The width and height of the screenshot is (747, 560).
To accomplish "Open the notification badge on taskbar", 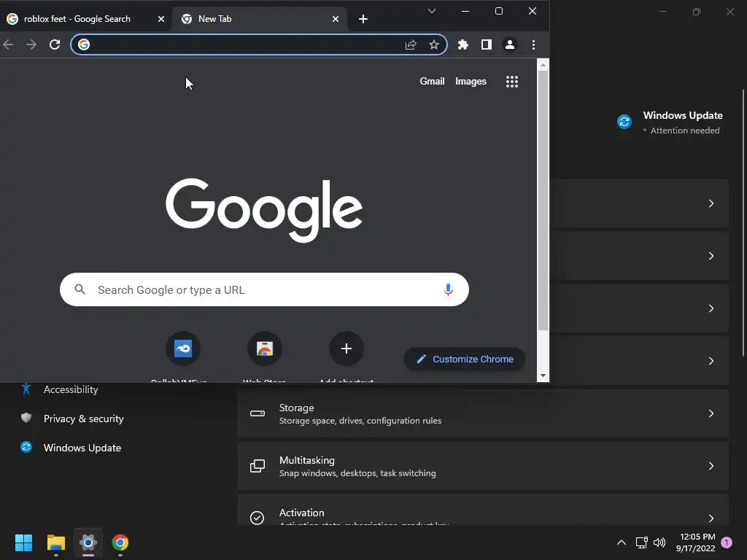I will pyautogui.click(x=727, y=542).
